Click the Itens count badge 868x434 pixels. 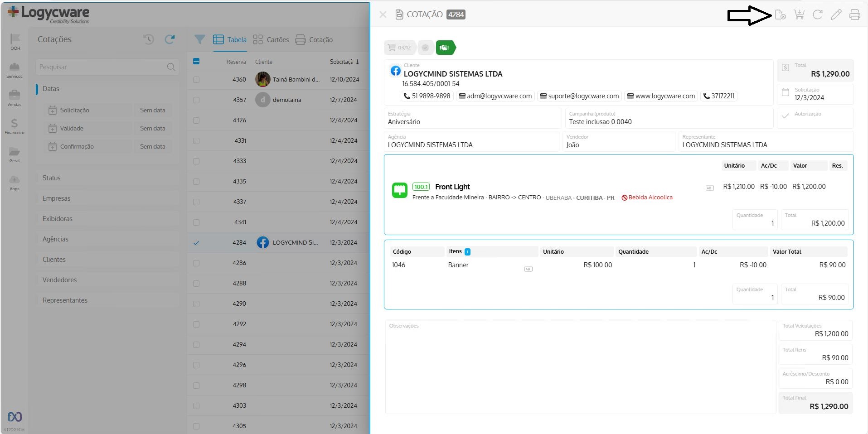click(x=467, y=252)
